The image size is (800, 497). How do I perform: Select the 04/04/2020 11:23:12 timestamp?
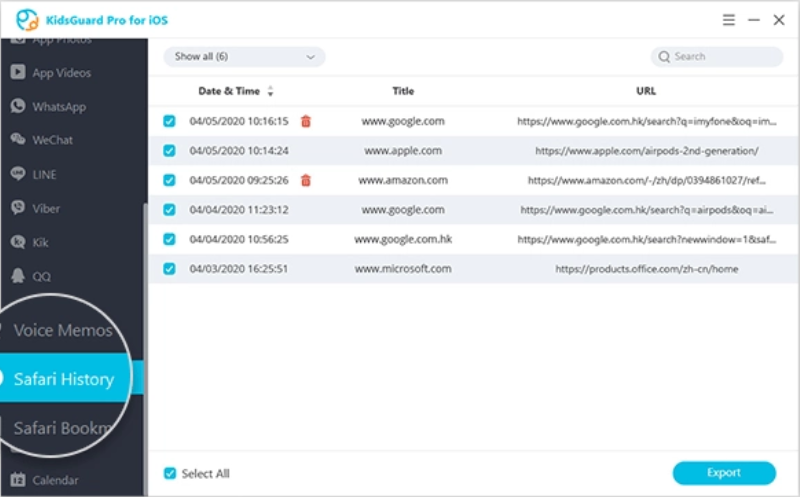(x=239, y=210)
